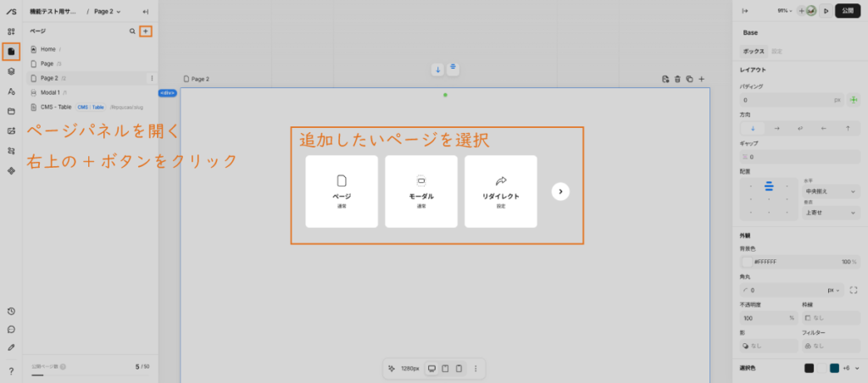Image resolution: width=868 pixels, height=383 pixels.
Task: Click the padding value input
Action: point(792,100)
